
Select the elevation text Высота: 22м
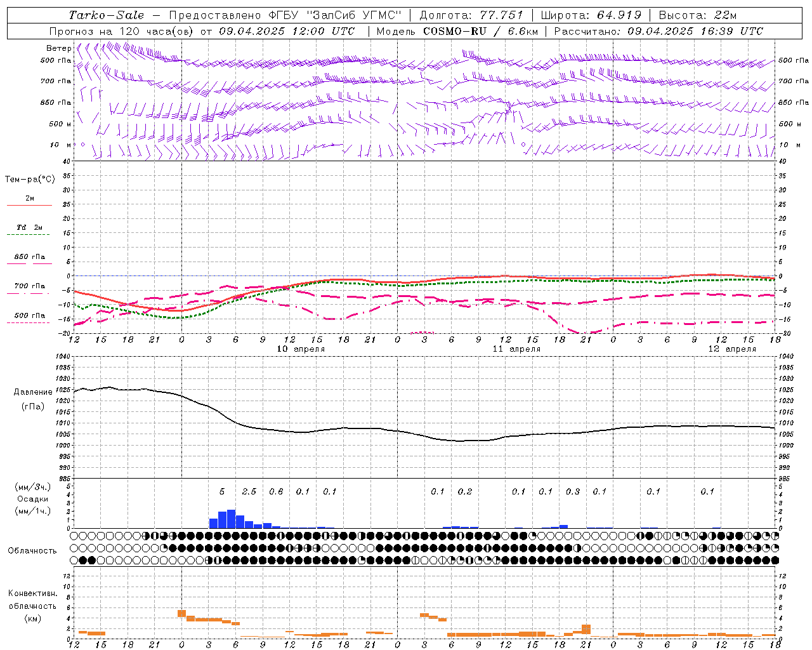[698, 15]
